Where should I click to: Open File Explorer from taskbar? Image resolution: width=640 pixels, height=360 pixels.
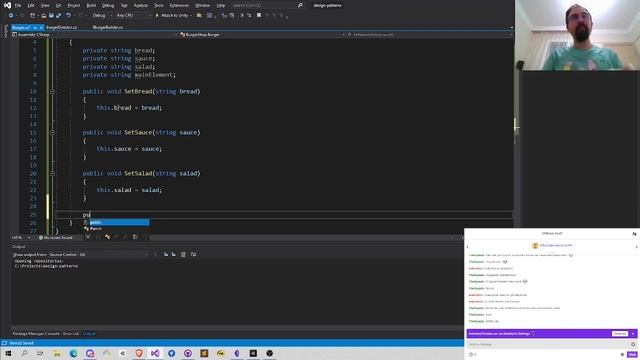[57, 353]
